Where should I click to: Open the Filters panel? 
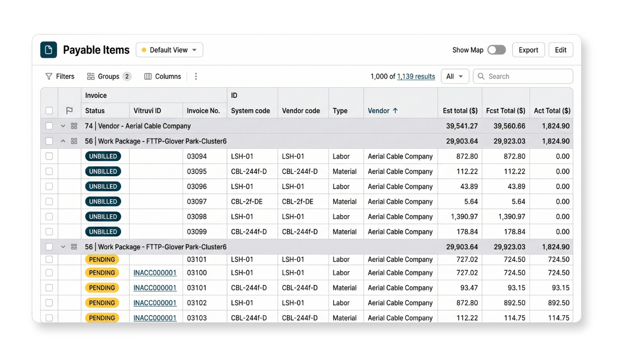click(60, 76)
